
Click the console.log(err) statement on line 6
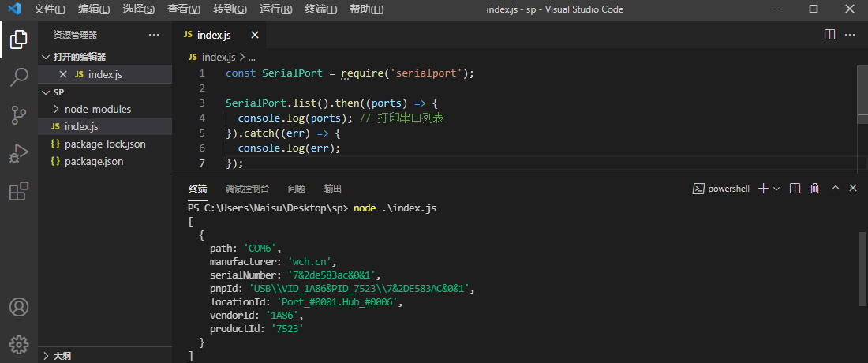pos(289,148)
